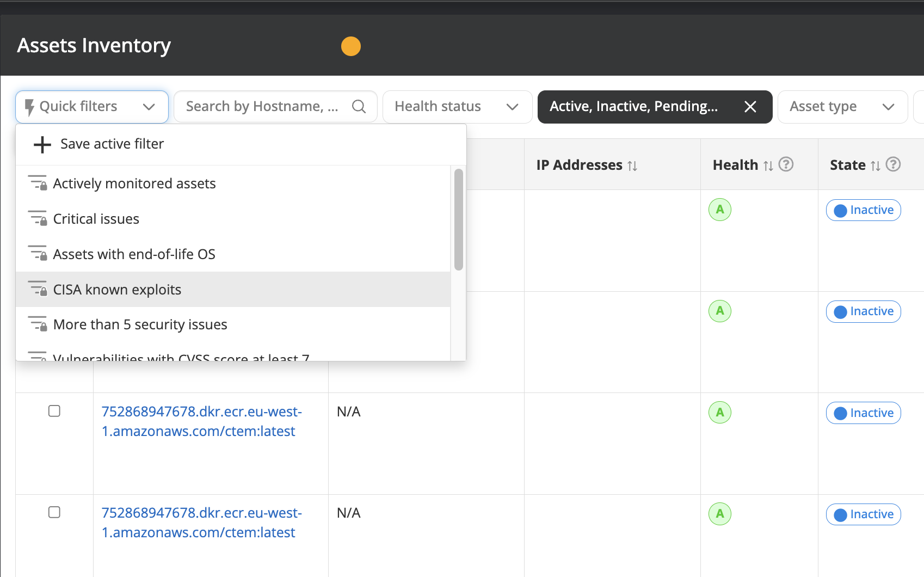Viewport: 924px width, 577px height.
Task: Click the search magnifier icon
Action: point(359,107)
